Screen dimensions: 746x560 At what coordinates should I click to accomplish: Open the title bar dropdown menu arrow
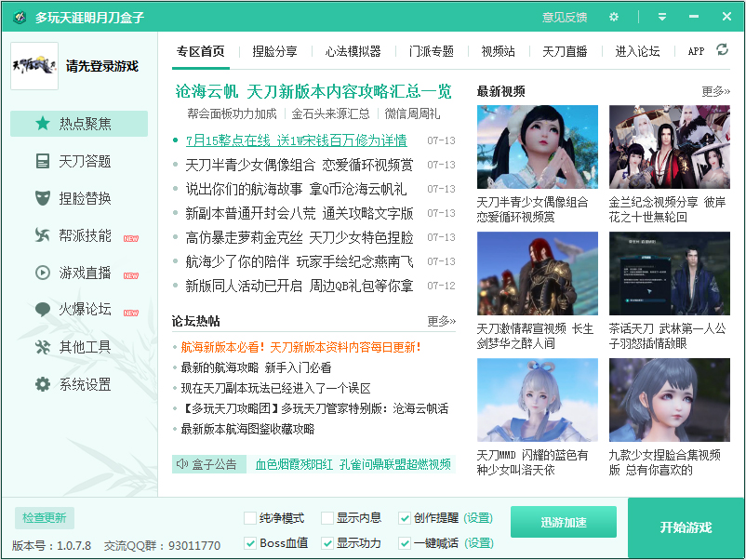tap(661, 17)
